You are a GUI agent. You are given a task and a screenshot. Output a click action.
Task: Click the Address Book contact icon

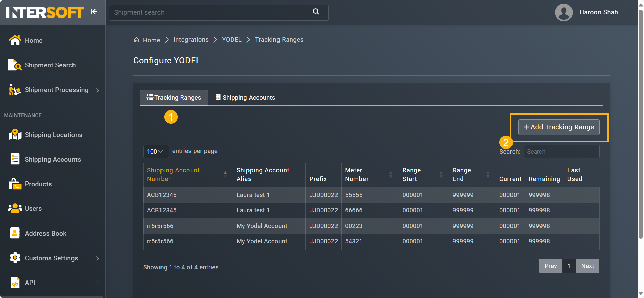click(15, 233)
